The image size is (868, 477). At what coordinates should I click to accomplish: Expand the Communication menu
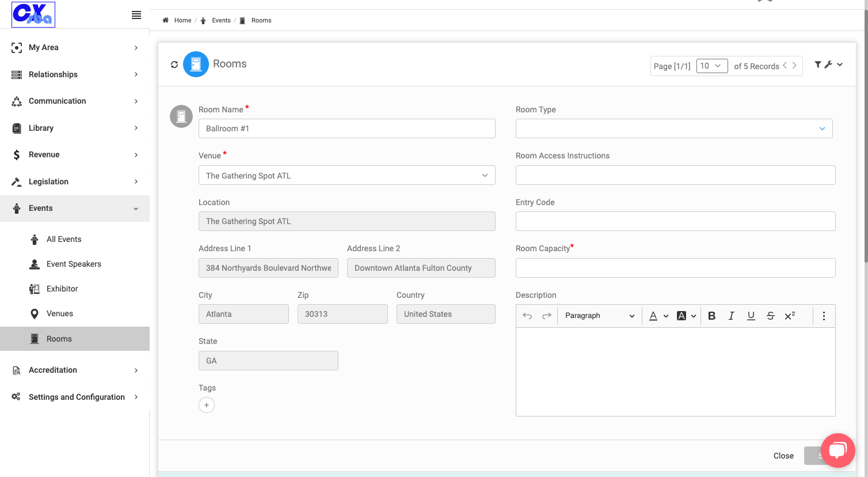[75, 101]
